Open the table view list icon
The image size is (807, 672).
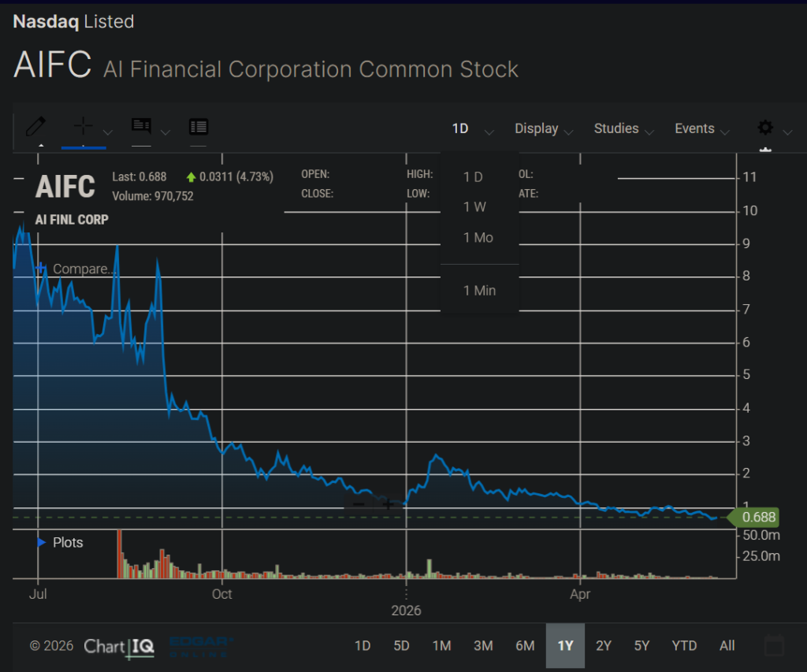[x=198, y=127]
